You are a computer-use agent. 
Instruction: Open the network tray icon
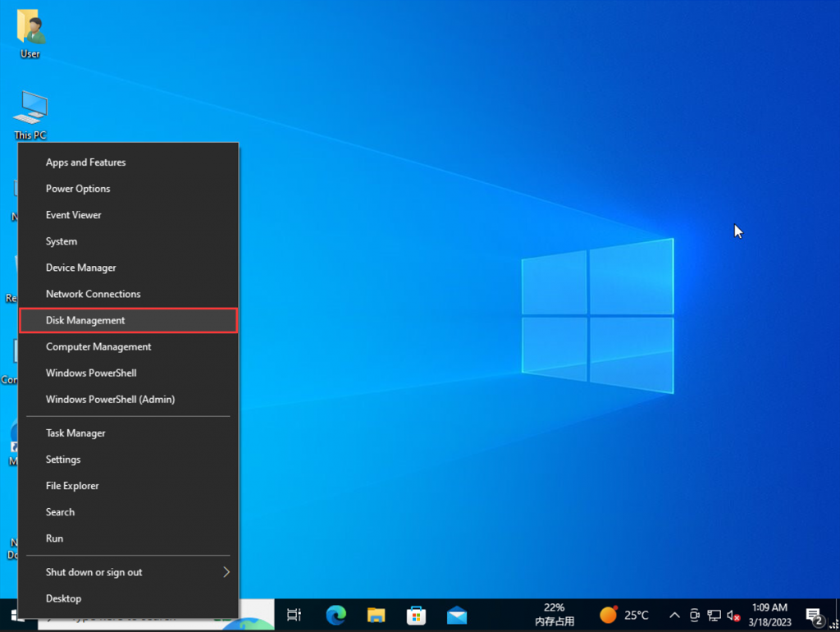click(x=714, y=616)
